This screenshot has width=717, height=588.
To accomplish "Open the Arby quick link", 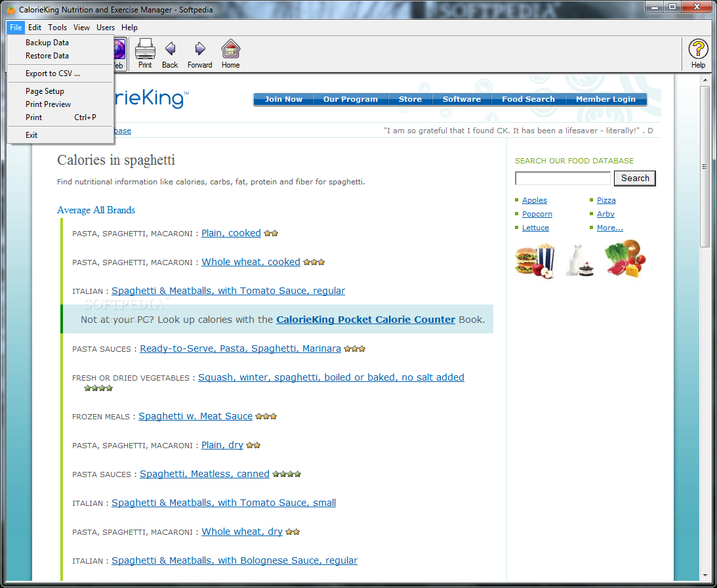I will coord(605,214).
